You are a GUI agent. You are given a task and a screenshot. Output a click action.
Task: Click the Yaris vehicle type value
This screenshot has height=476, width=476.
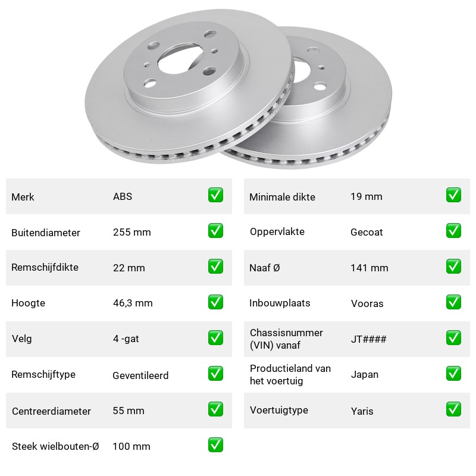click(x=362, y=411)
